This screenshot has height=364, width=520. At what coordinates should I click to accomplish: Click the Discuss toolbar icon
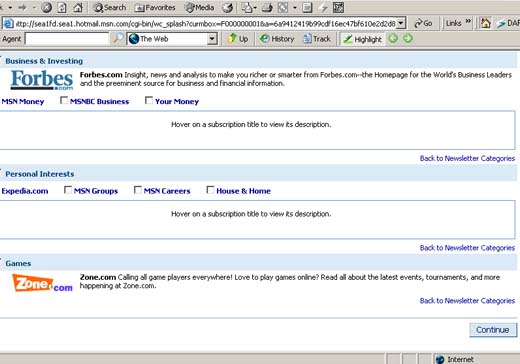[x=307, y=7]
